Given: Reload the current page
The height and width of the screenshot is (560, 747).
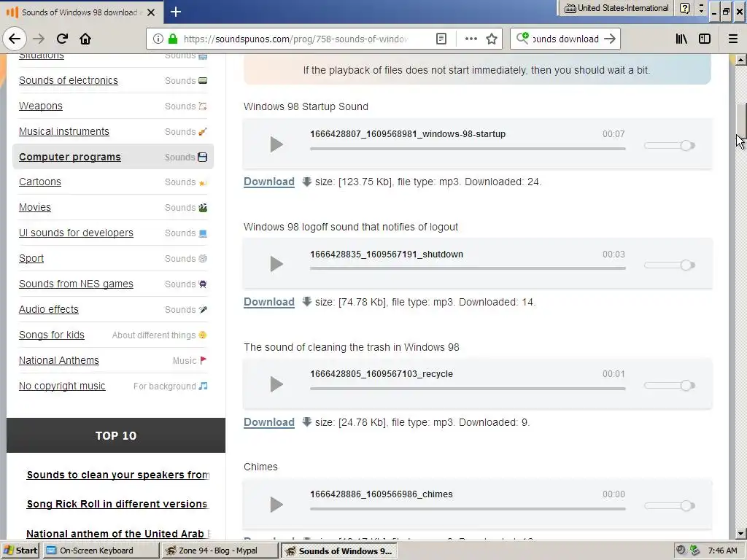Looking at the screenshot, I should click(62, 39).
